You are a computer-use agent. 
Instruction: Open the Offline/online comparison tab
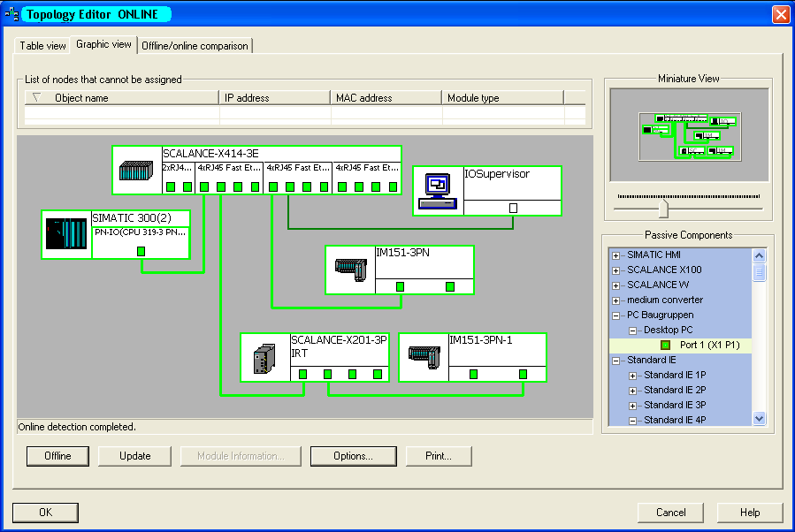196,45
